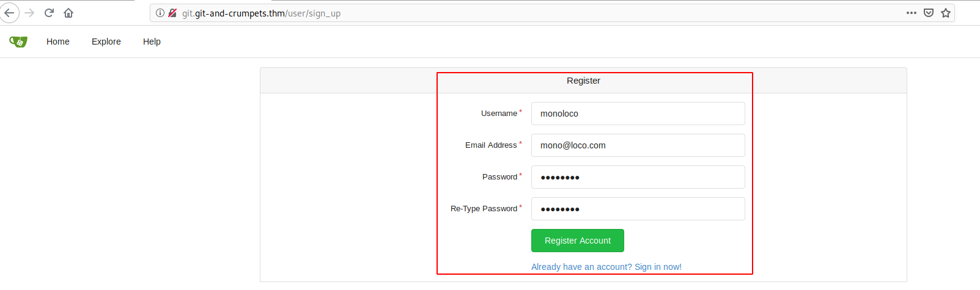Reload the current page
The image size is (980, 290).
tap(49, 13)
